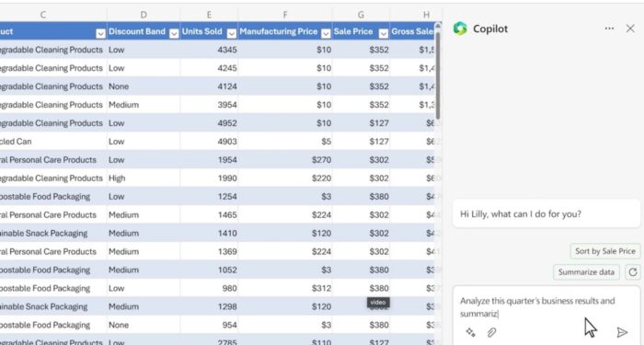Click the Hi Lilly greeting message
This screenshot has width=644, height=345.
coord(546,214)
